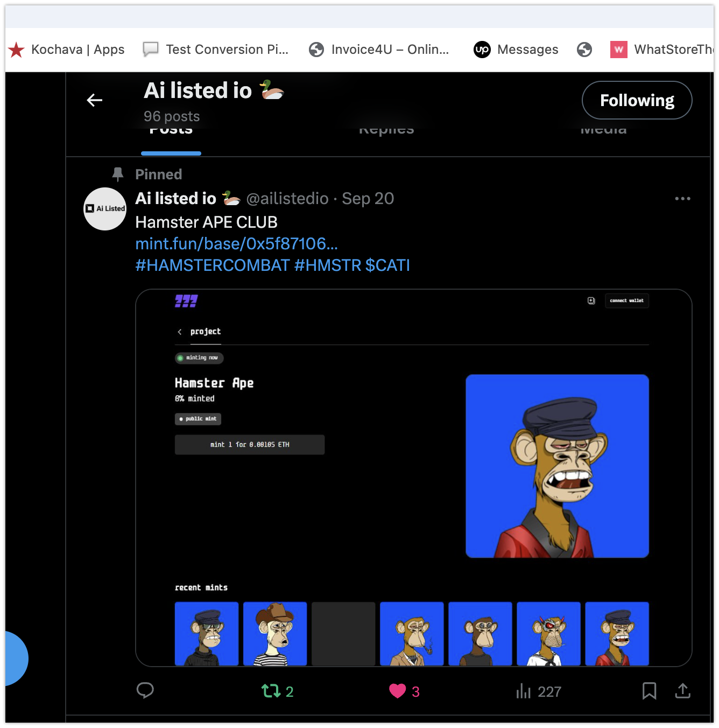This screenshot has height=728, width=719.
Task: Reply to the post with comment icon
Action: [x=145, y=691]
